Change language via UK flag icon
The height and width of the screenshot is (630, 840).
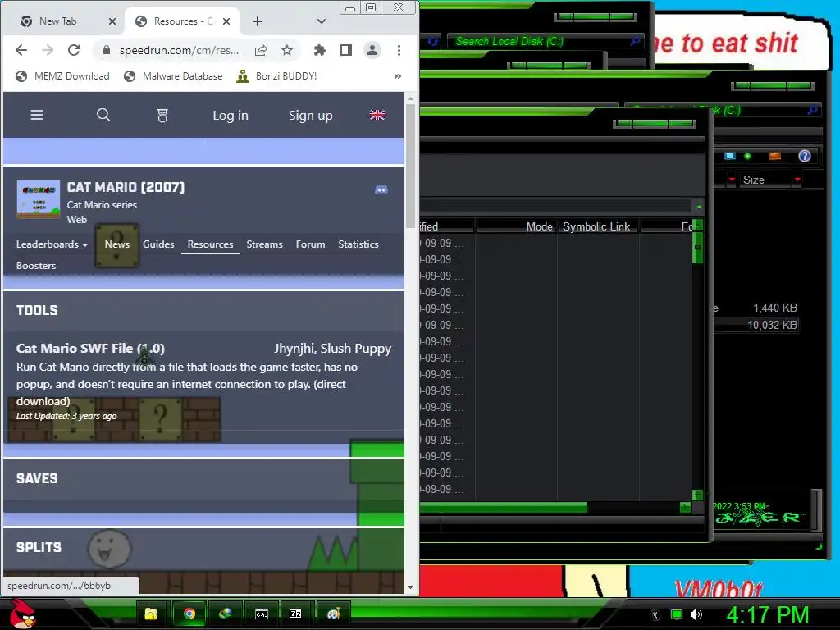pyautogui.click(x=377, y=115)
